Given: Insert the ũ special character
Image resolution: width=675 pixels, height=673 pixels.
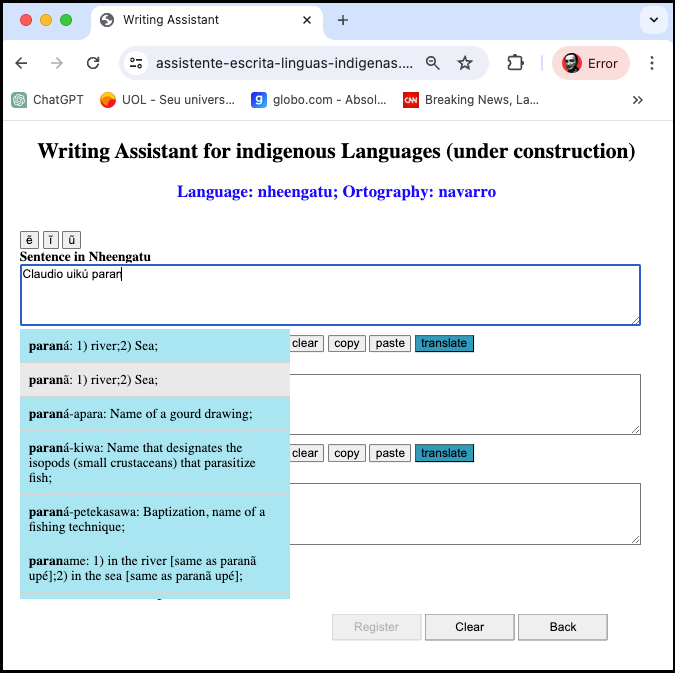Looking at the screenshot, I should [71, 240].
